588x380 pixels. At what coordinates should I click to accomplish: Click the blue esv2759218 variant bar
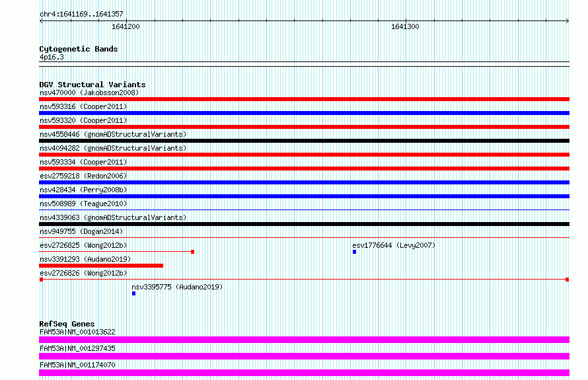[304, 182]
